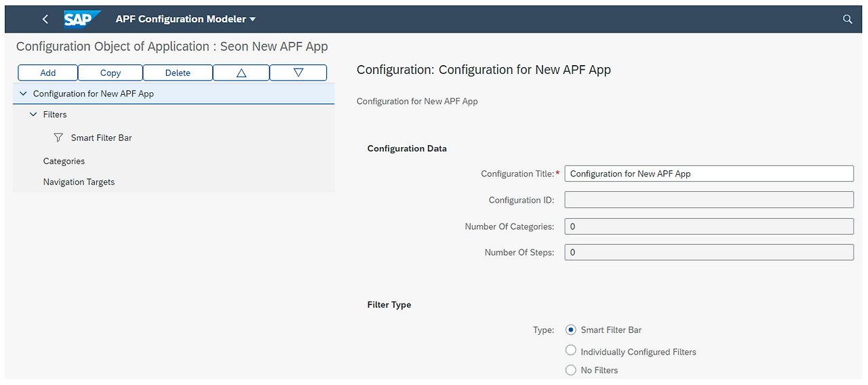This screenshot has height=385, width=868.
Task: Choose No Filters radio option
Action: click(x=571, y=370)
